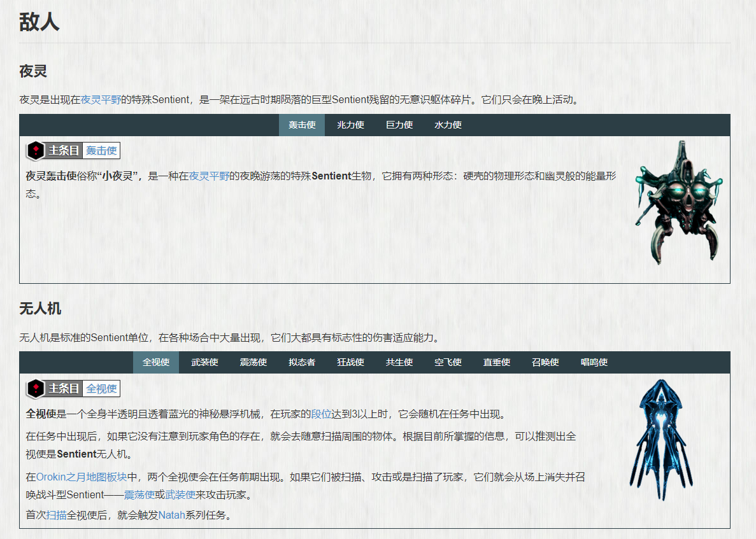Open the 空飞使 tab
Viewport: 756px width, 539px height.
(x=448, y=362)
